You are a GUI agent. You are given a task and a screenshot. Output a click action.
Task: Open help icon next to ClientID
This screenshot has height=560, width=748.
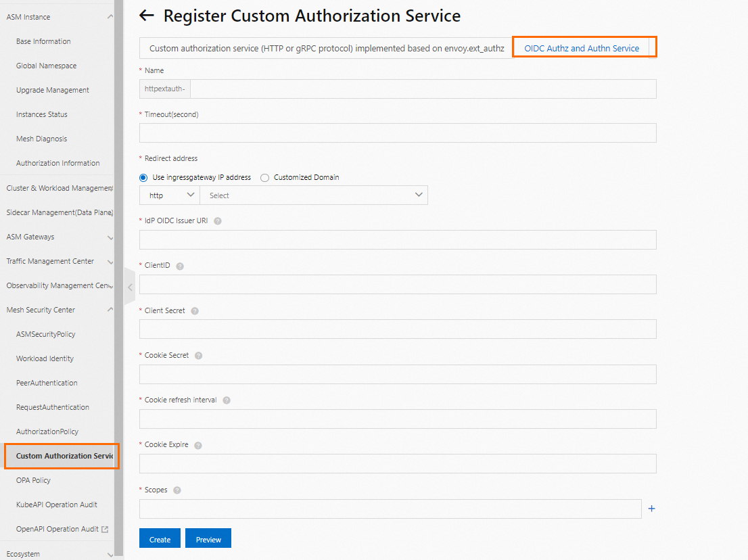[x=180, y=266]
